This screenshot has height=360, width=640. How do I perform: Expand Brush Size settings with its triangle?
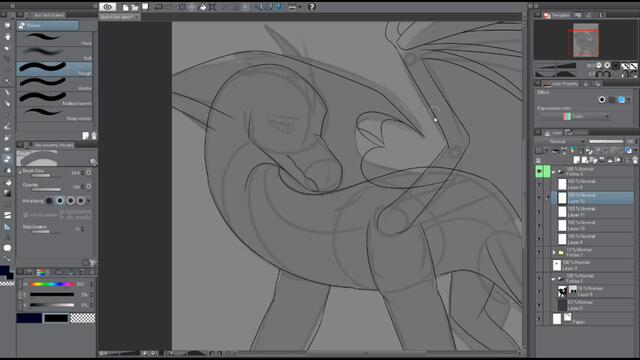pyautogui.click(x=20, y=172)
